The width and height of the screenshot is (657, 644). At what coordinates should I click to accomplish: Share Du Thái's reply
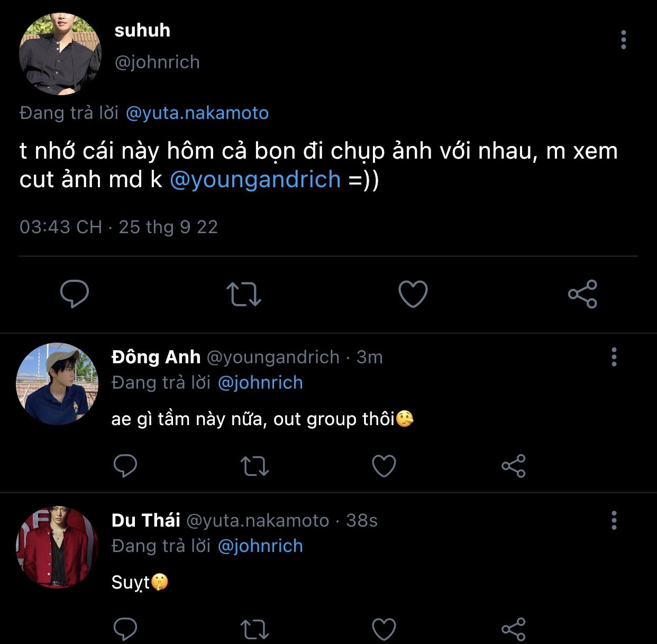tap(513, 629)
